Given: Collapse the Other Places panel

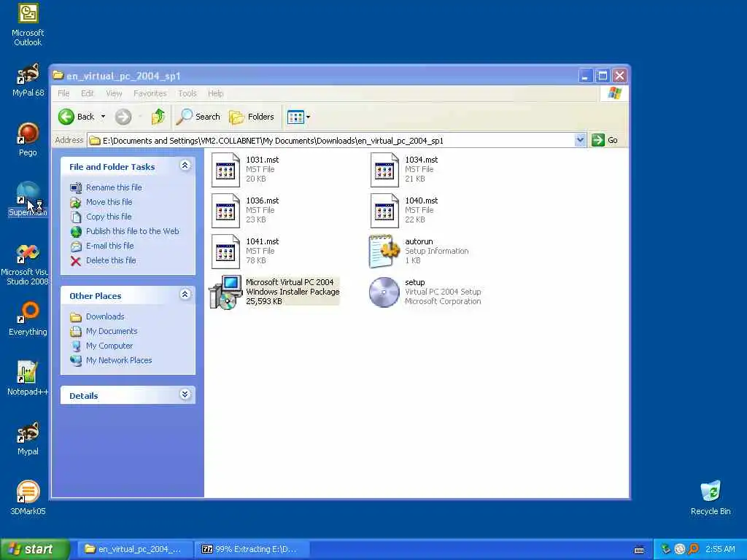Looking at the screenshot, I should (x=185, y=295).
